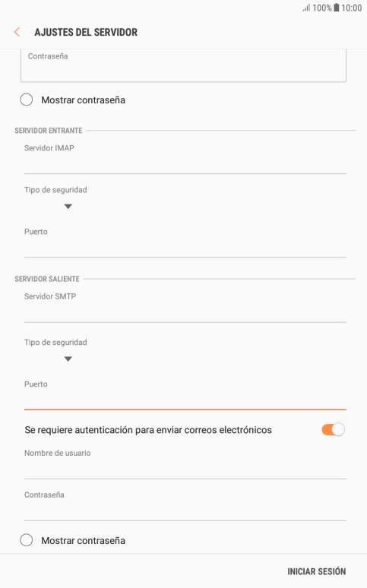Focus the SMTP Contraseña field below username

(x=185, y=511)
